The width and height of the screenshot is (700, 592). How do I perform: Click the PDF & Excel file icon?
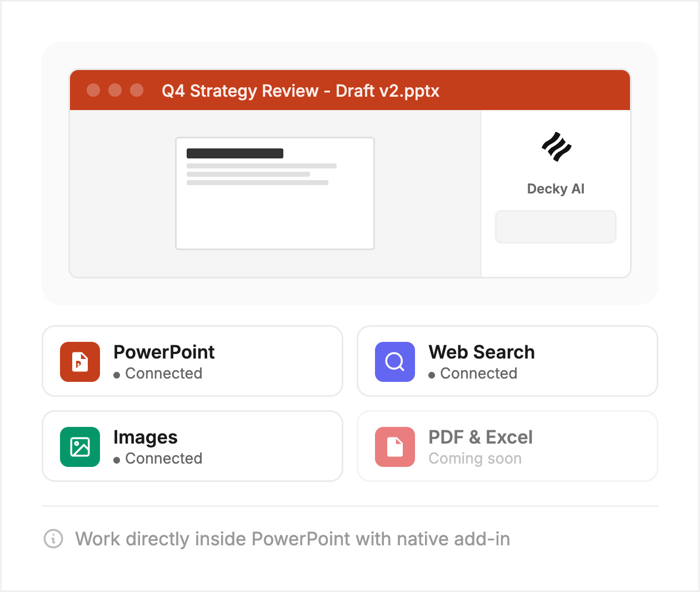[x=395, y=447]
